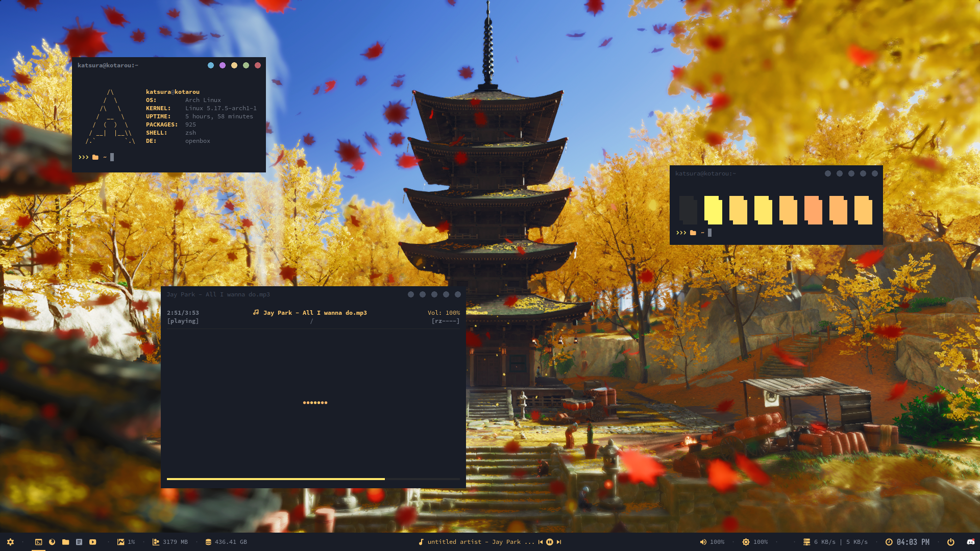The image size is (980, 551).
Task: Click the Discord icon in the tray
Action: click(x=970, y=542)
